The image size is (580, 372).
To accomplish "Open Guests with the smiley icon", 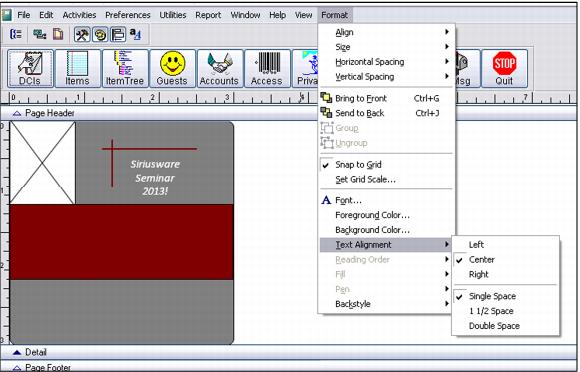I will pos(172,69).
